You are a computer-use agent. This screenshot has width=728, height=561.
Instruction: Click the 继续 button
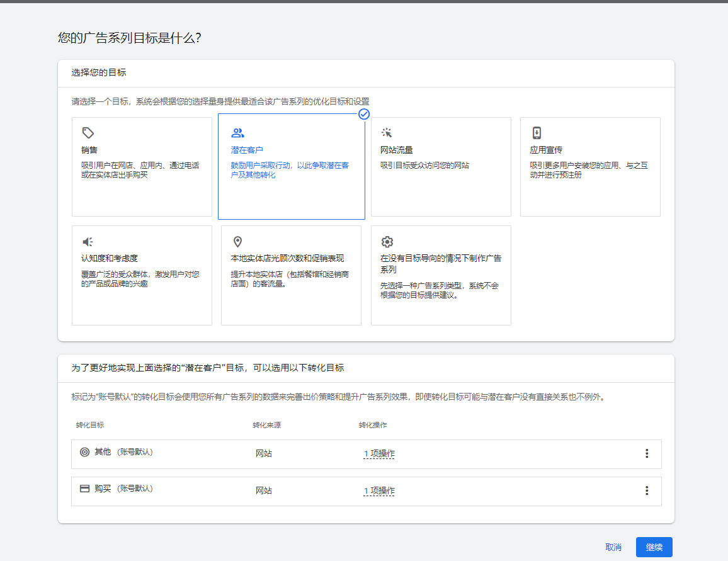[654, 547]
